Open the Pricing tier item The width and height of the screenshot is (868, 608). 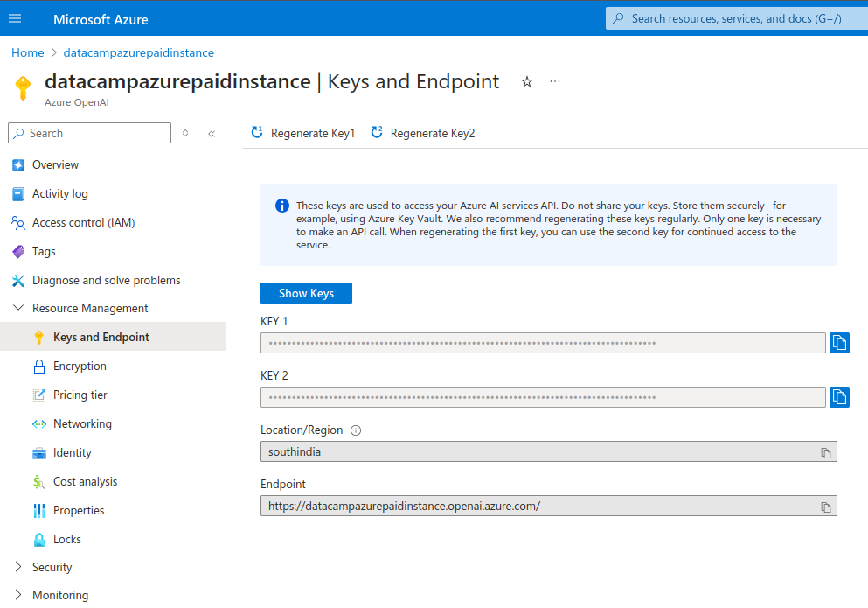[x=80, y=395]
